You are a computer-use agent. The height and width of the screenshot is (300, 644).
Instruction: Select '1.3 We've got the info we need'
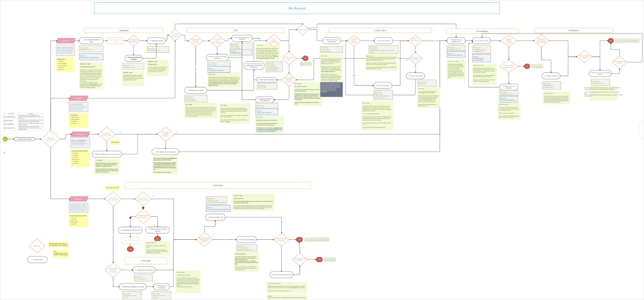[134, 58]
